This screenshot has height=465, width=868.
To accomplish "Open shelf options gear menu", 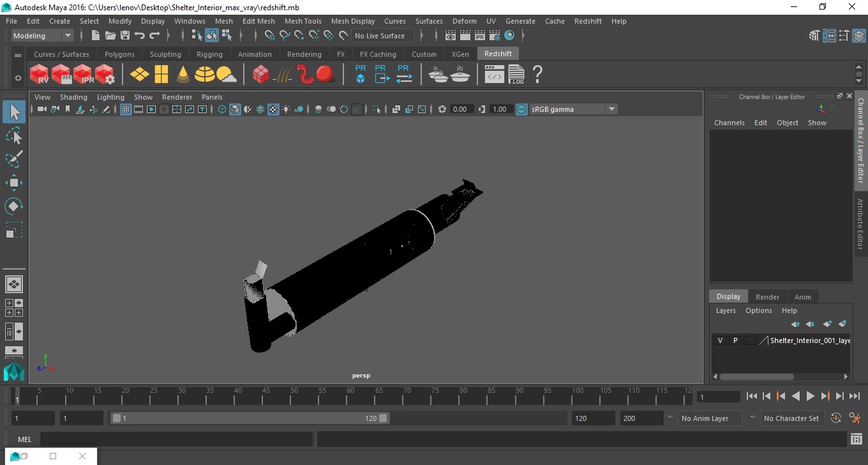I will [18, 78].
